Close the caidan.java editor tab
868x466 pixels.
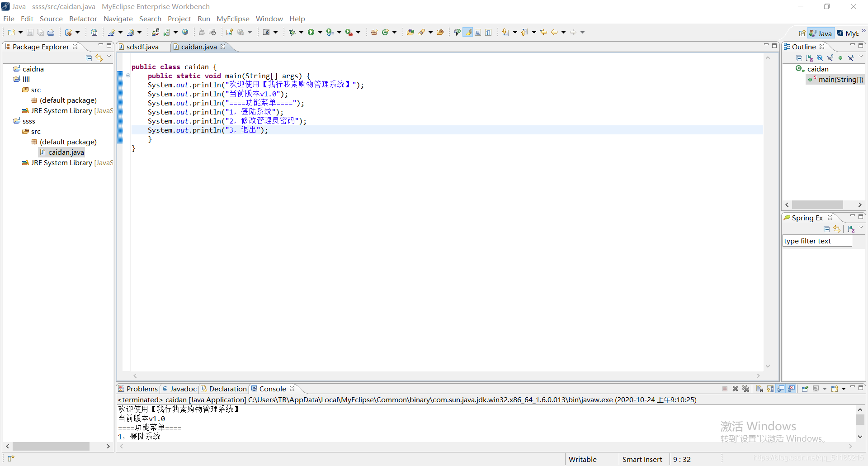pyautogui.click(x=223, y=47)
